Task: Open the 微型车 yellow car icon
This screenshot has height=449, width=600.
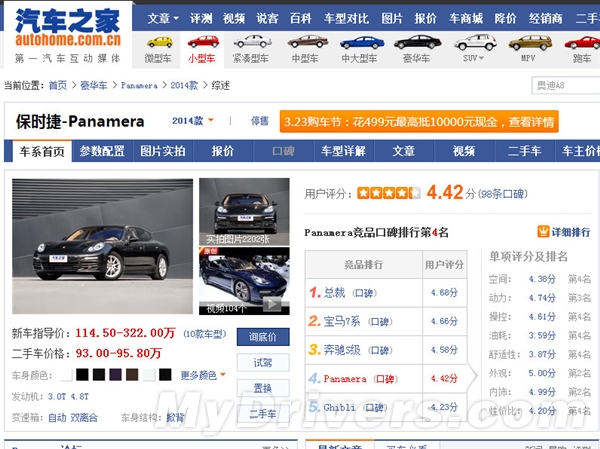Action: (160, 42)
